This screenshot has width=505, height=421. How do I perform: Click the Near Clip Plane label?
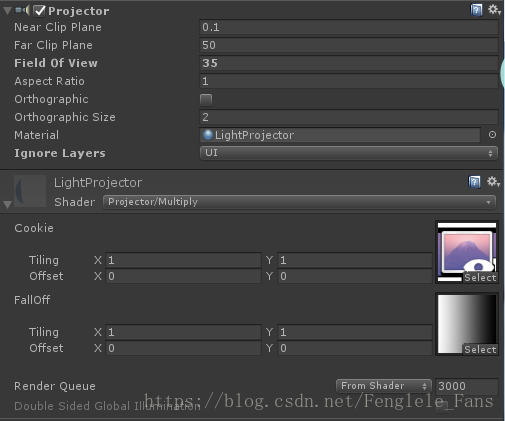tap(58, 27)
